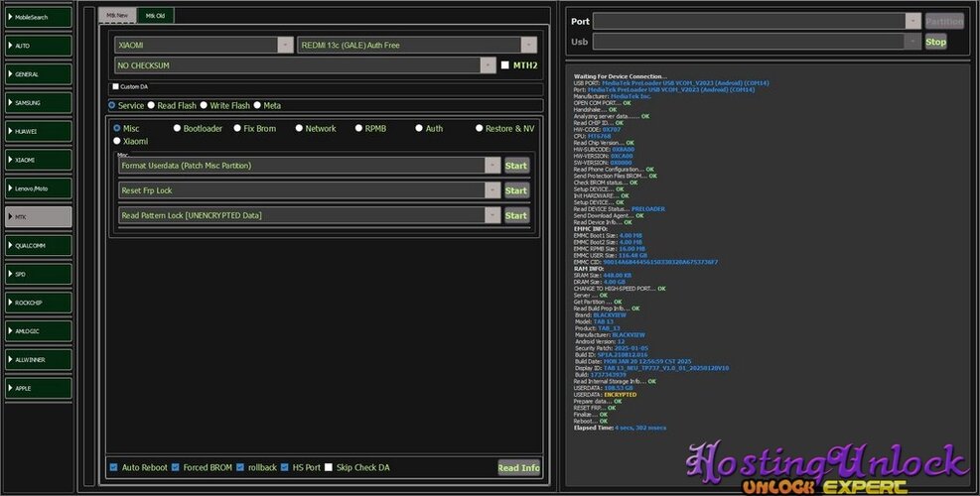Click the Read Info button
This screenshot has width=980, height=496.
(518, 467)
